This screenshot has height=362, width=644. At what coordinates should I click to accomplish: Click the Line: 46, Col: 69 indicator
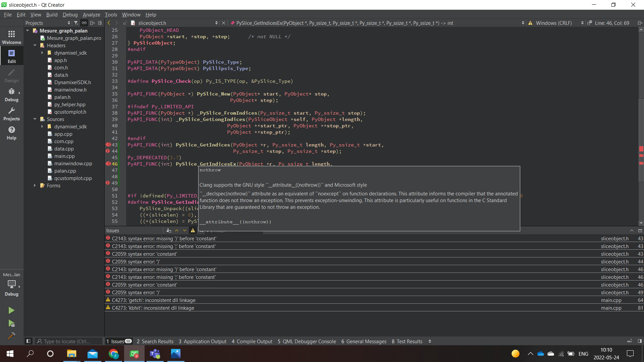[612, 23]
